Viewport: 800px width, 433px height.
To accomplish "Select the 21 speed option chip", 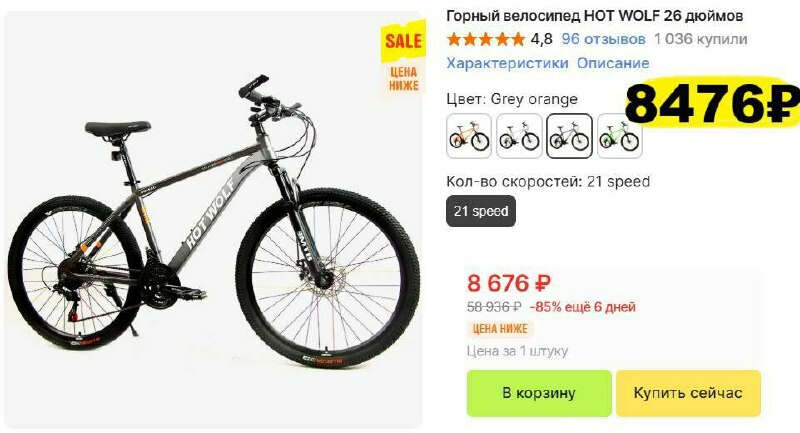I will 481,211.
